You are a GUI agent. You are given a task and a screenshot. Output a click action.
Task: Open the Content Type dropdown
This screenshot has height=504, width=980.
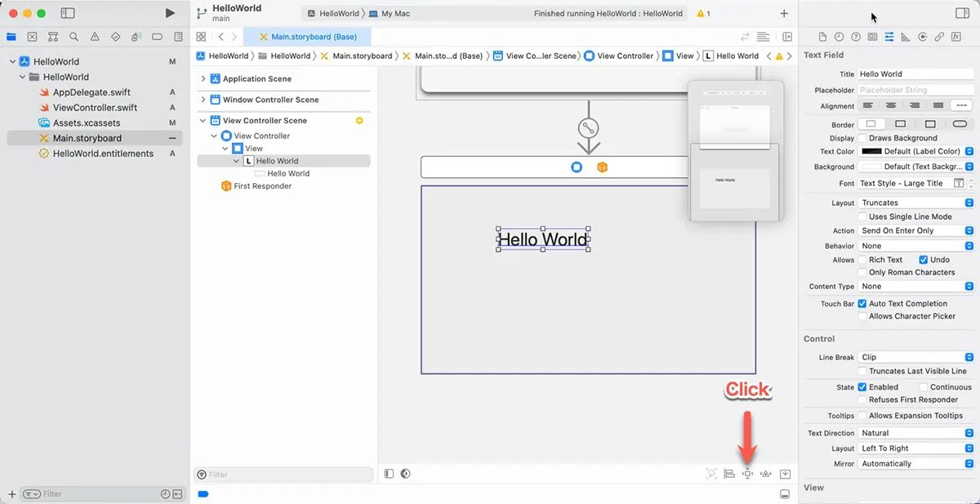point(916,287)
